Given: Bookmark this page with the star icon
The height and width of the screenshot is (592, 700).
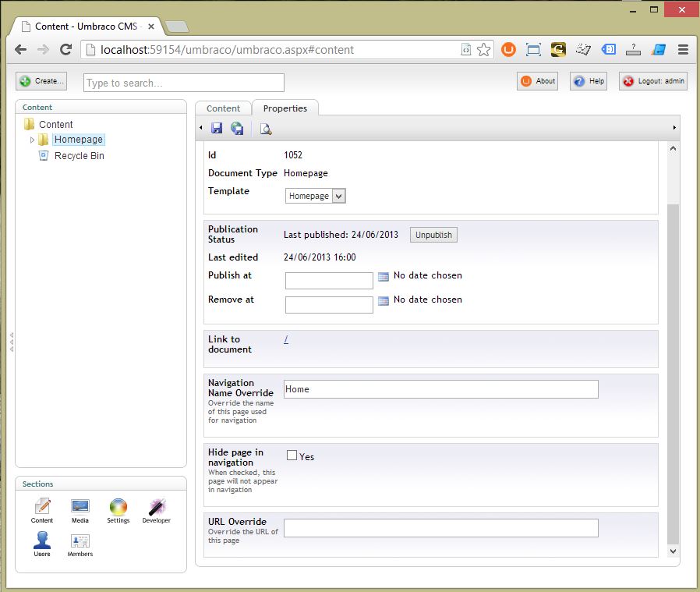Looking at the screenshot, I should [x=484, y=50].
